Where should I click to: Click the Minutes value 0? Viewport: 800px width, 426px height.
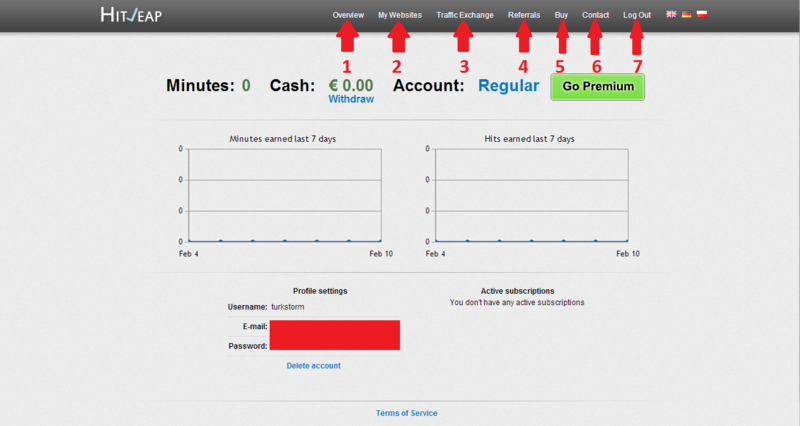246,86
